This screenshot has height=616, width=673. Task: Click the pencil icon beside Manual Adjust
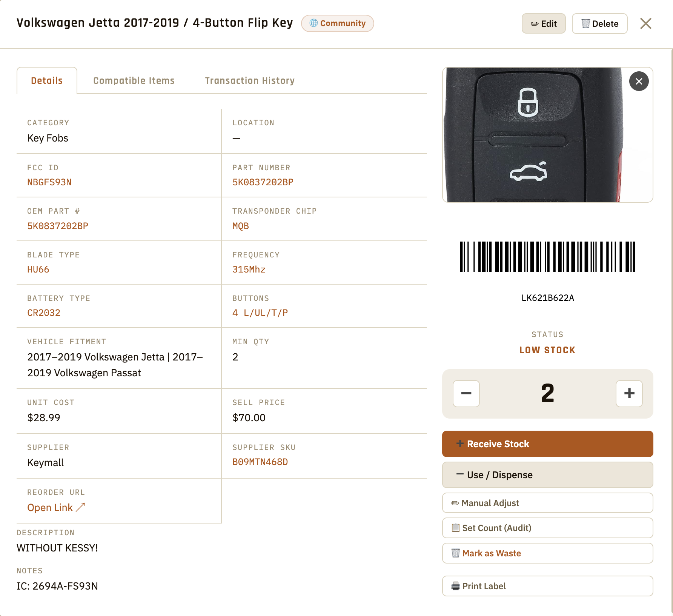[455, 503]
